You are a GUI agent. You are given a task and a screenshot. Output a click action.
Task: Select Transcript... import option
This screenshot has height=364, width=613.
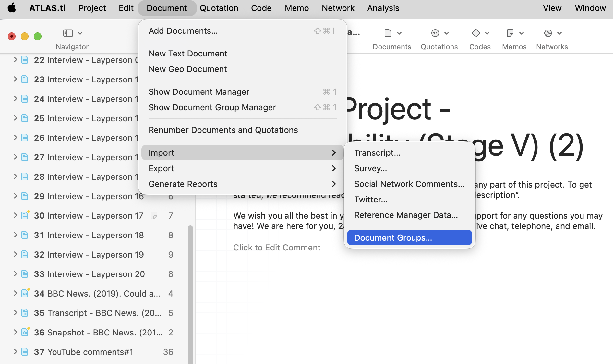coord(410,153)
